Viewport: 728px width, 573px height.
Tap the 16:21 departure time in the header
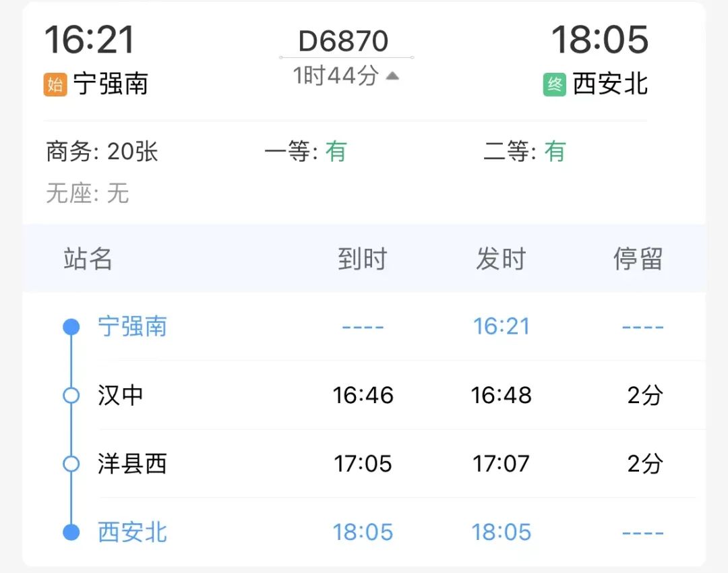pyautogui.click(x=90, y=40)
